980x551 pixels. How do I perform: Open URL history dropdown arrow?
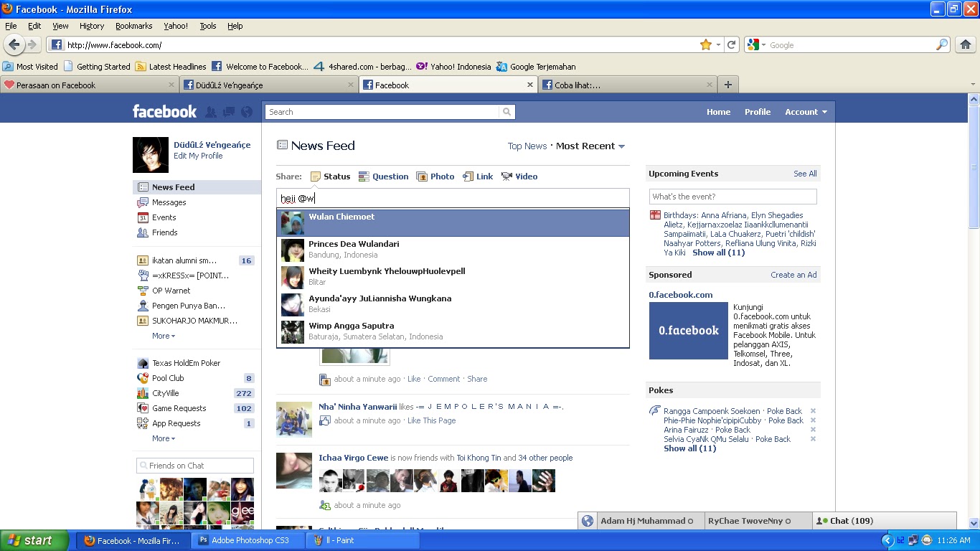point(718,44)
